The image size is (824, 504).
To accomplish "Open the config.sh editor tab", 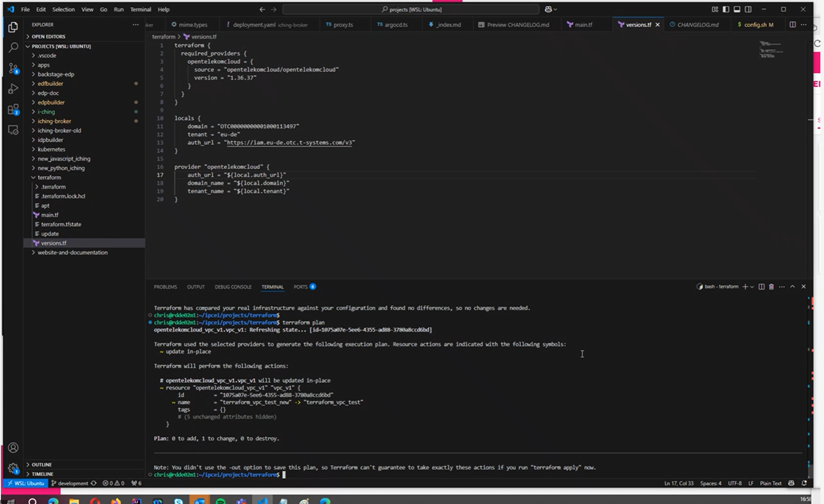I will pyautogui.click(x=758, y=24).
